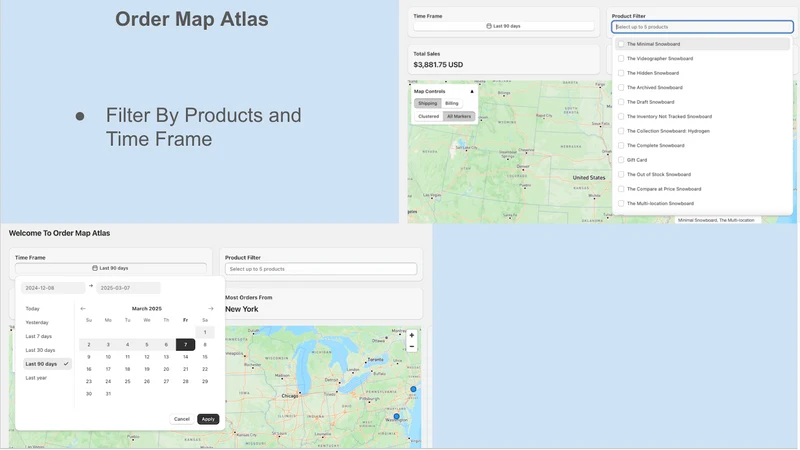Edit end date 2025-03-07 field
This screenshot has width=800, height=450.
128,288
